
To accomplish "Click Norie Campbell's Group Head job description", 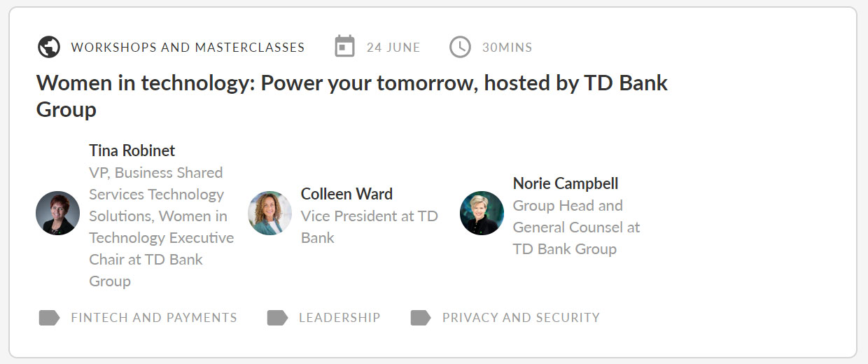I will (x=577, y=227).
